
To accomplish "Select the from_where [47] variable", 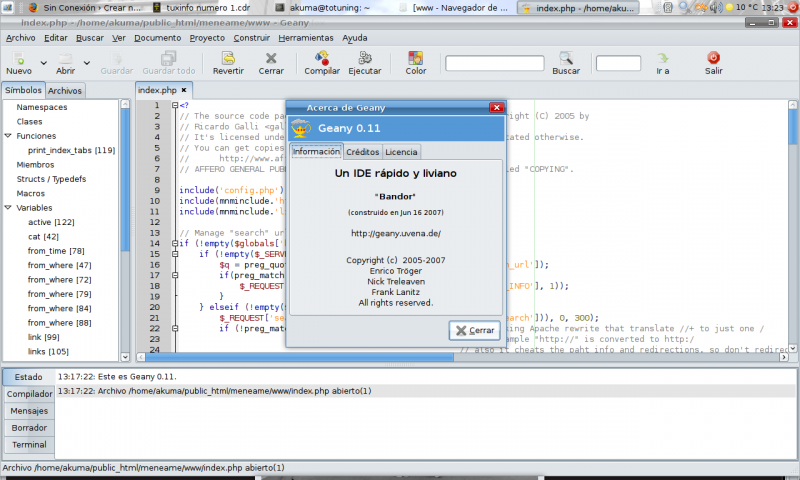I will [60, 265].
